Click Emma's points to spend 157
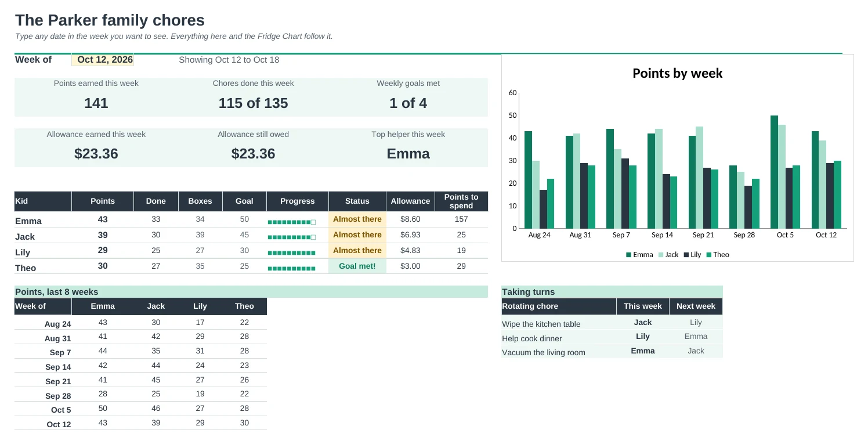 pyautogui.click(x=461, y=219)
